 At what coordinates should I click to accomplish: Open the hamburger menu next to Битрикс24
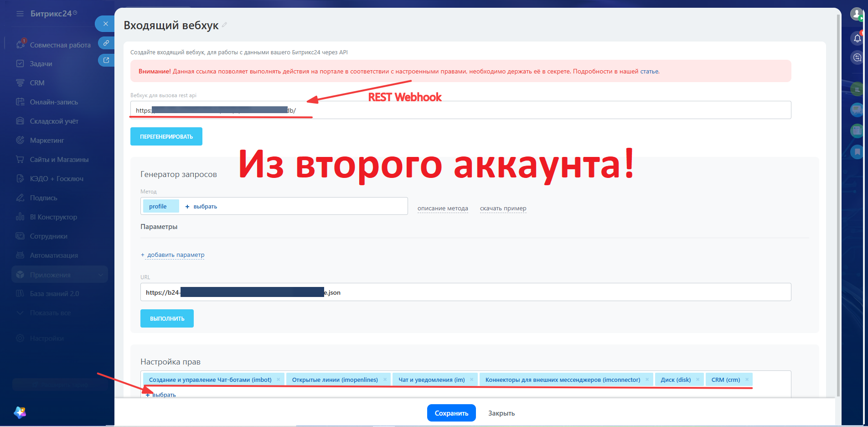pos(20,14)
